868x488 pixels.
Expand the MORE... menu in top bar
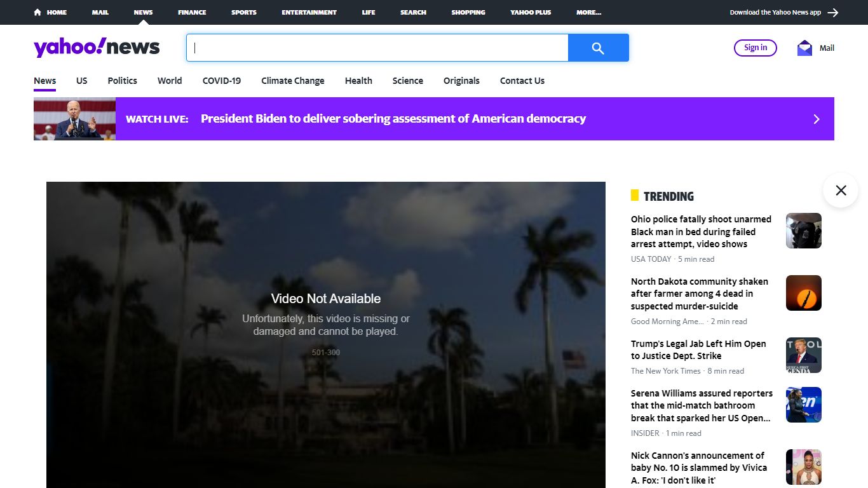(x=588, y=12)
